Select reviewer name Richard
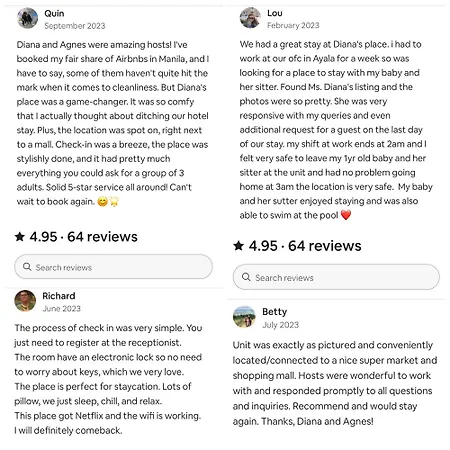Viewport: 450px width, 450px height. coord(59,296)
